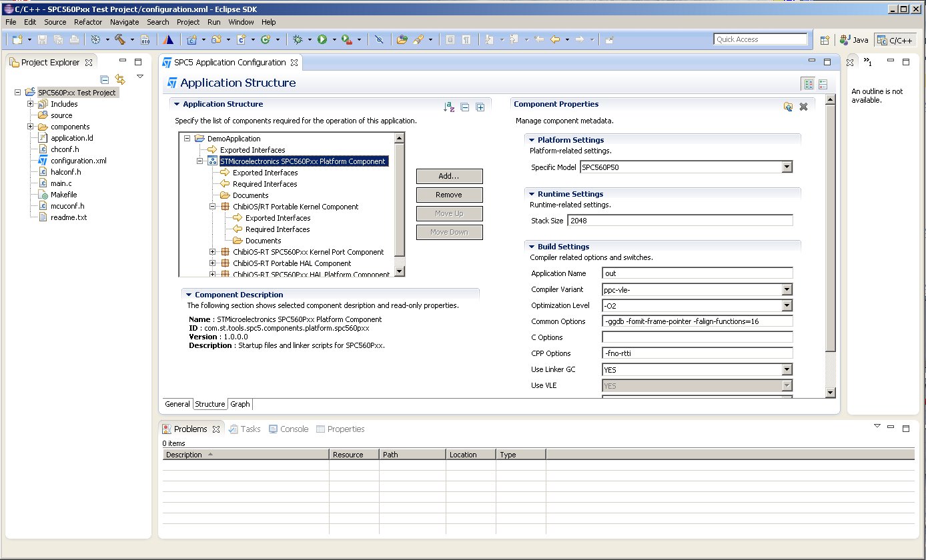Viewport: 926px width, 560px height.
Task: Collapse all nodes in Application Structure
Action: click(x=465, y=107)
